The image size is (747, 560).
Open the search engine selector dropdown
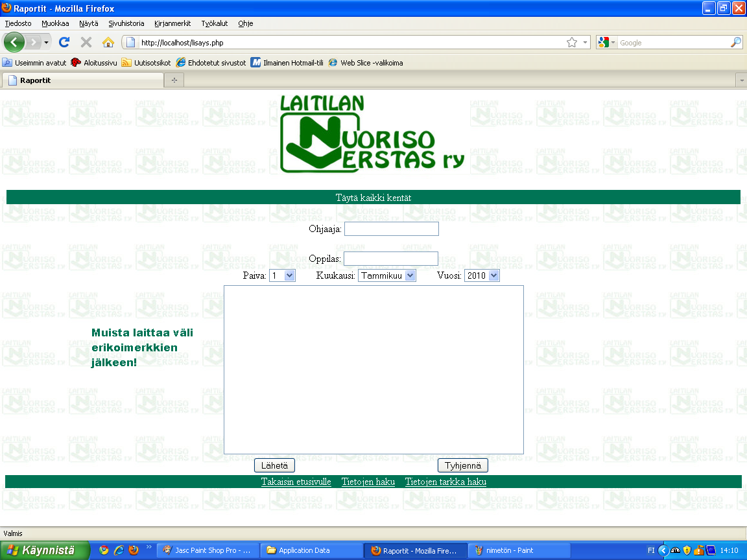607,42
